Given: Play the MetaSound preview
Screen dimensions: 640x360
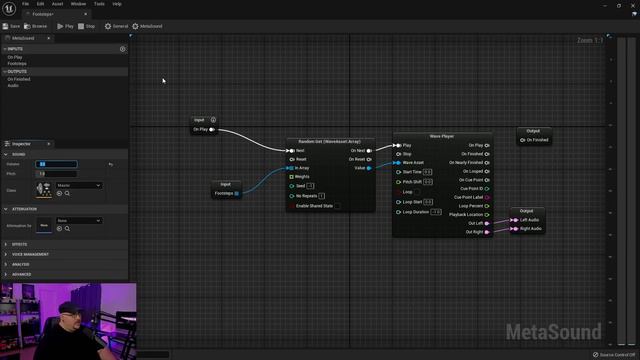Looking at the screenshot, I should [x=65, y=26].
